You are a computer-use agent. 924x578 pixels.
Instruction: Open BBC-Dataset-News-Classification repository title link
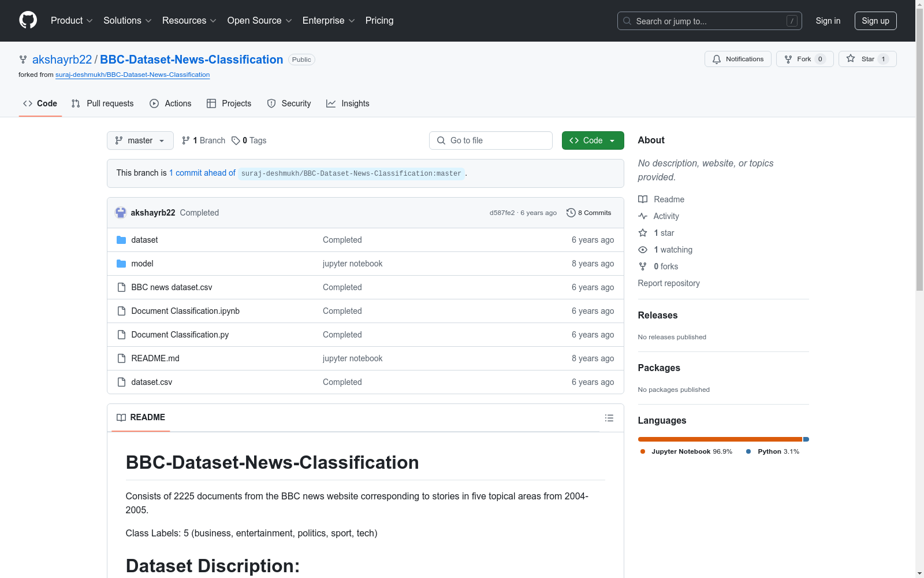point(192,60)
